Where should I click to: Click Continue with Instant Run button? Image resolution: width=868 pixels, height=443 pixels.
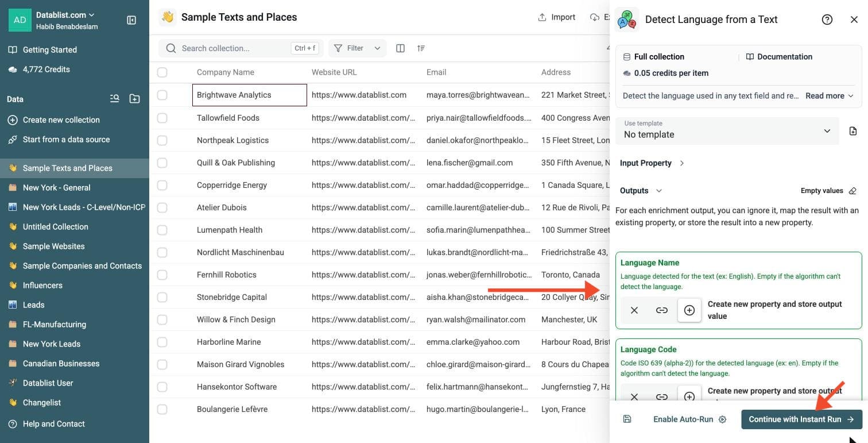pyautogui.click(x=801, y=419)
